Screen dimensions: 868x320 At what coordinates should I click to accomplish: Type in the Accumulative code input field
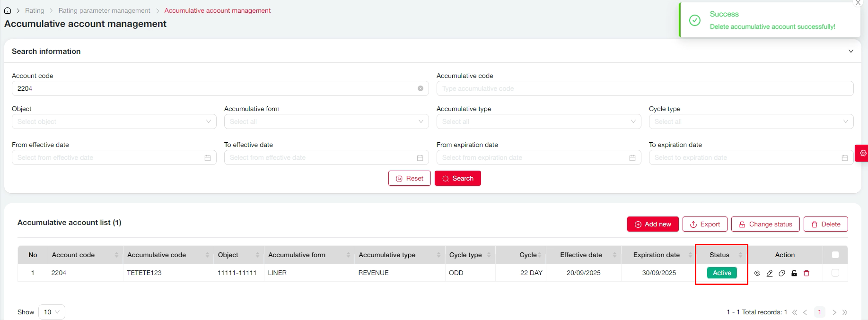coord(645,88)
